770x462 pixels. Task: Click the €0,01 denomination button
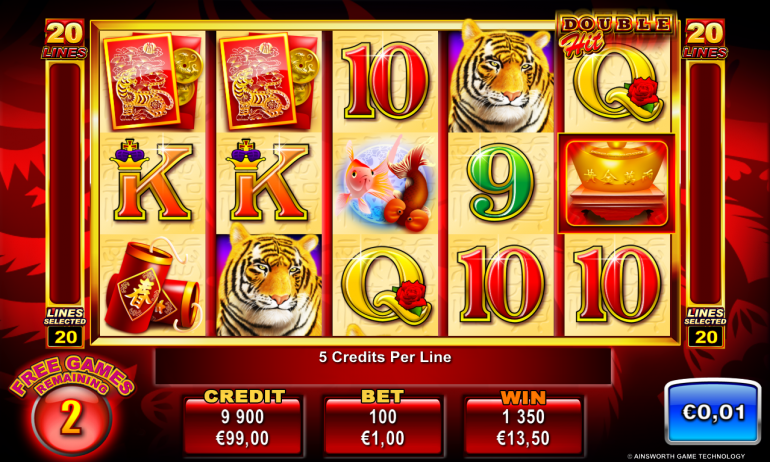point(713,411)
